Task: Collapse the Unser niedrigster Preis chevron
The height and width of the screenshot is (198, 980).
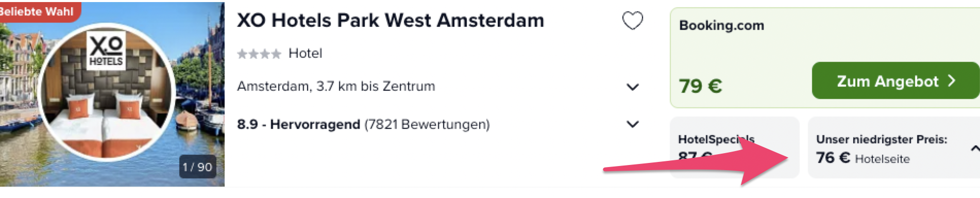Action: click(x=975, y=148)
